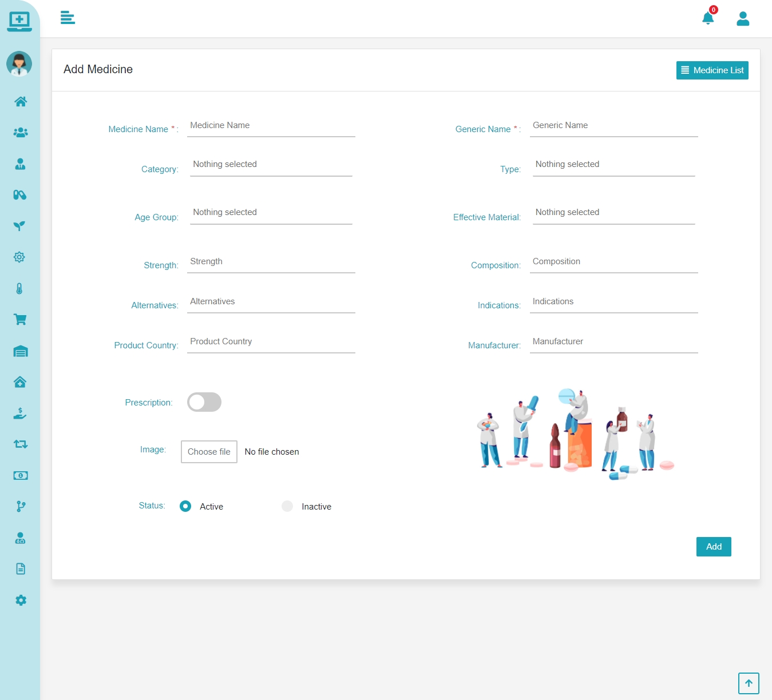Click the pharmacy logo icon at the sidebar top
Viewport: 772px width, 700px height.
20,21
